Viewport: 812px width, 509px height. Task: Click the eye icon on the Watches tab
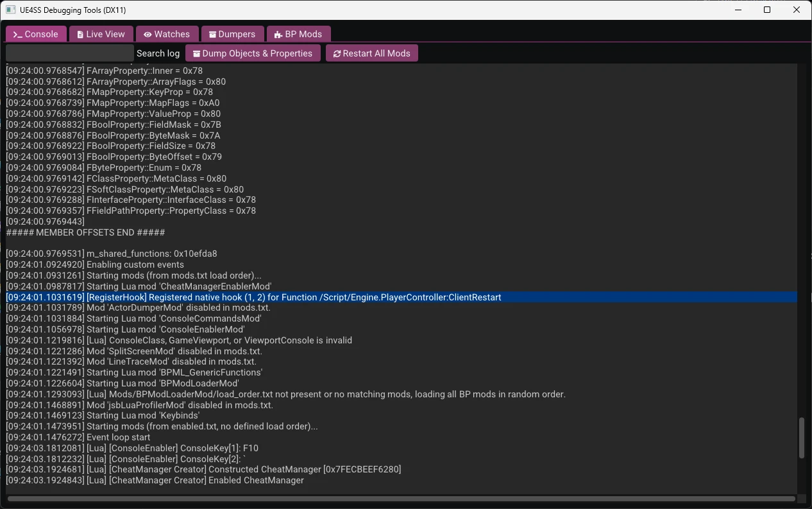[148, 35]
